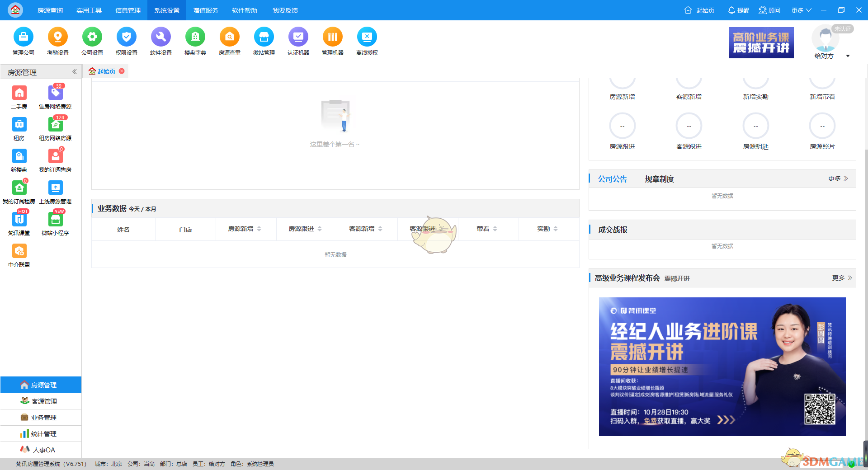Image resolution: width=868 pixels, height=470 pixels.
Task: Open the 权限设置 toolbar icon
Action: point(127,42)
